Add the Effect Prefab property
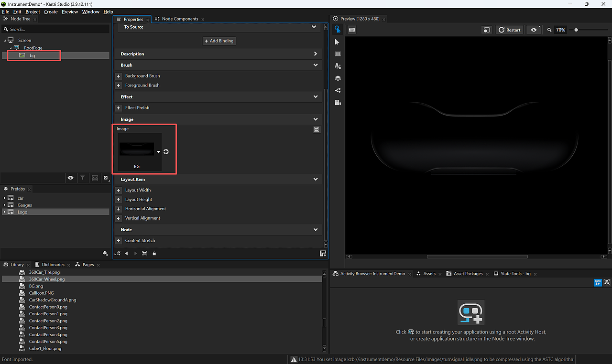Image resolution: width=612 pixels, height=364 pixels. click(x=119, y=108)
